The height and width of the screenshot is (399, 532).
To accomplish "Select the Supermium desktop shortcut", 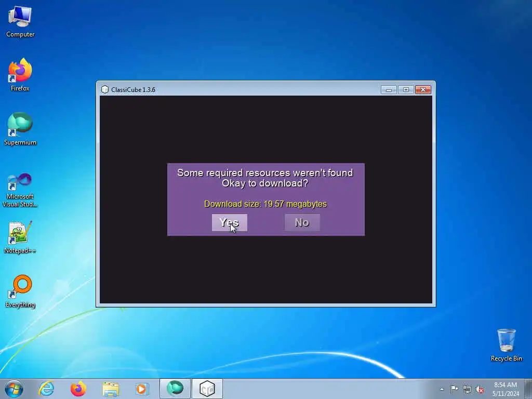I will pos(20,129).
